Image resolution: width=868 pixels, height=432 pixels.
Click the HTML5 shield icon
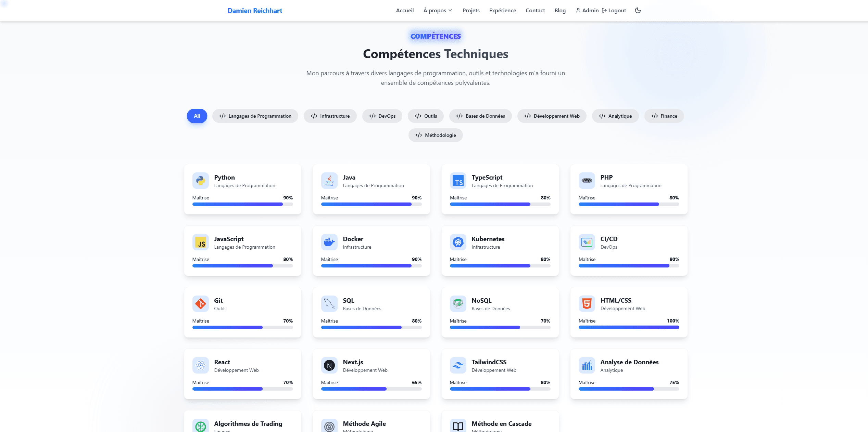pos(587,304)
